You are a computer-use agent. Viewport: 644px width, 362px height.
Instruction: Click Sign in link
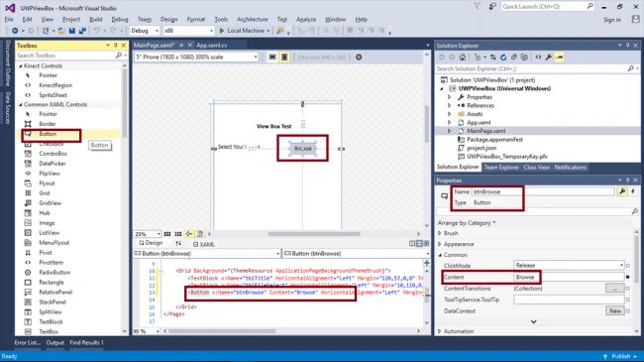[x=612, y=19]
